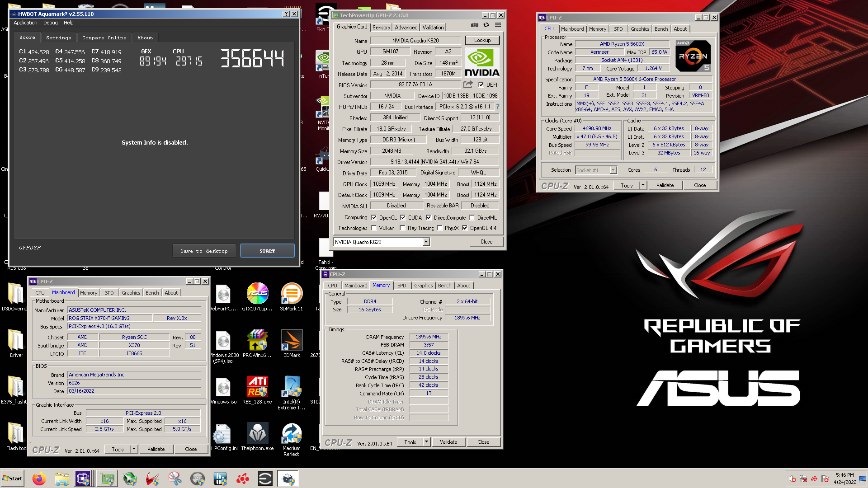Screen dimensions: 868x488
Task: Switch to Compare Online tab in Aquamark
Action: (x=104, y=38)
